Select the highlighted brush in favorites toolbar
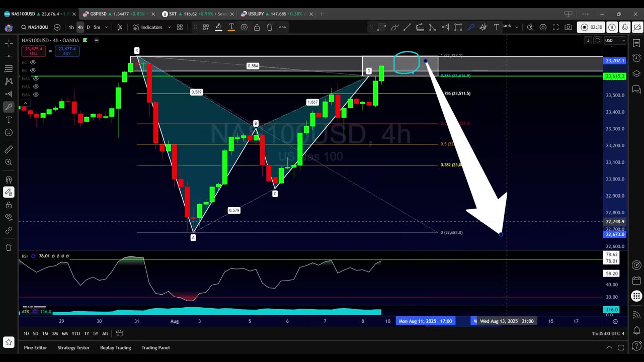The width and height of the screenshot is (644, 362). tap(471, 27)
